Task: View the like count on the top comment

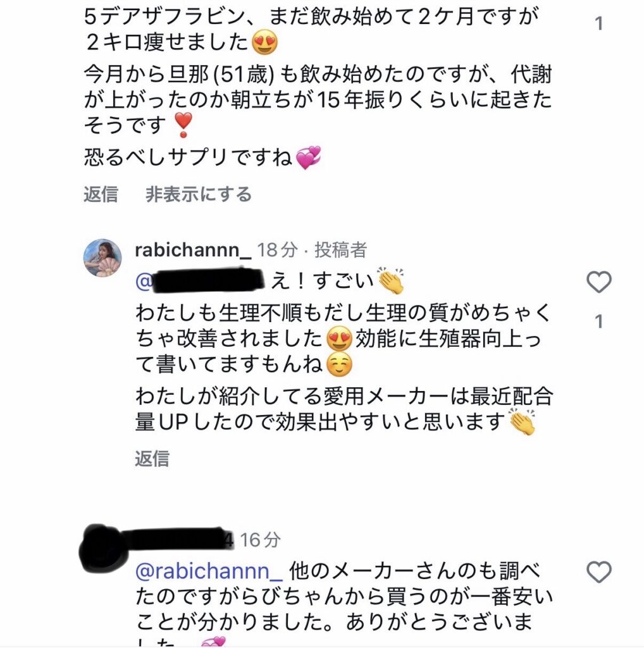Action: (x=599, y=25)
